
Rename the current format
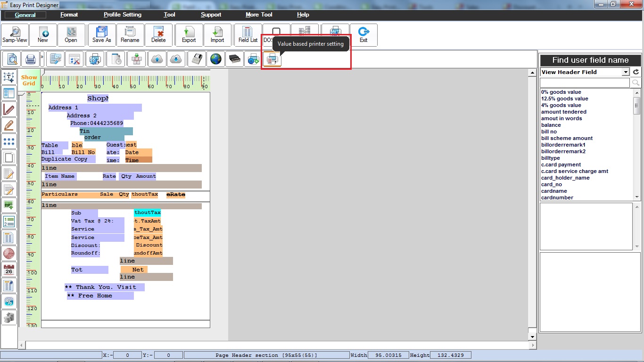(x=130, y=35)
